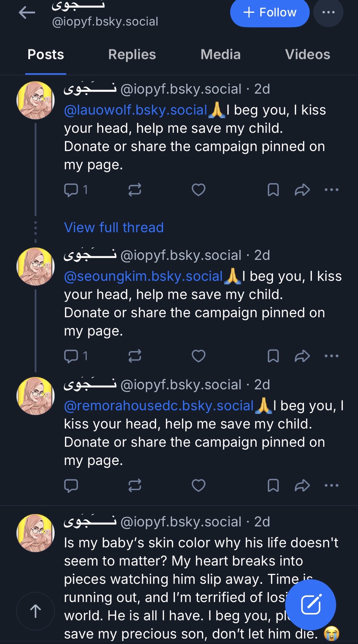Like the @remorahousedc mention post
The height and width of the screenshot is (644, 358).
[x=198, y=485]
